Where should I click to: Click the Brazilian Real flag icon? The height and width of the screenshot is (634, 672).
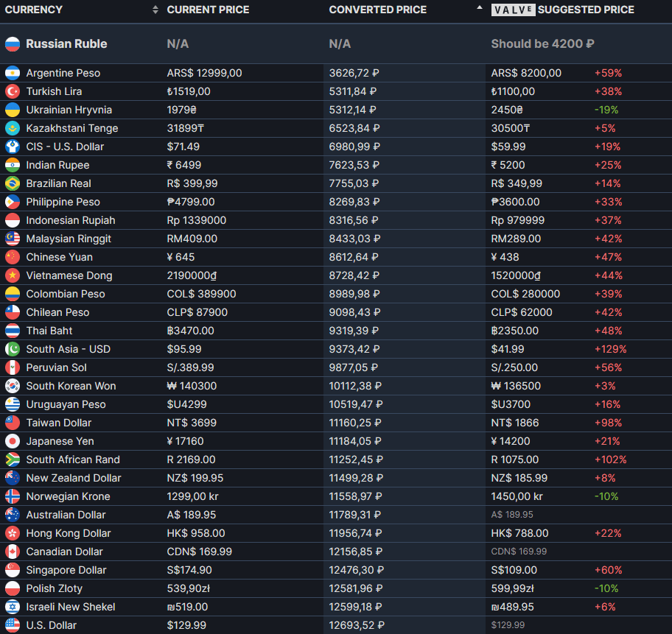point(12,183)
